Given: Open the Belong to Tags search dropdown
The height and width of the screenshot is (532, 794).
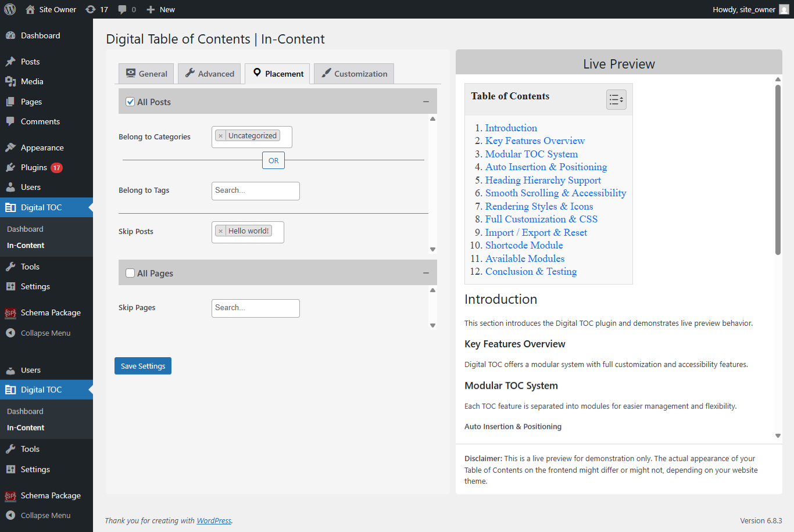Looking at the screenshot, I should [255, 190].
